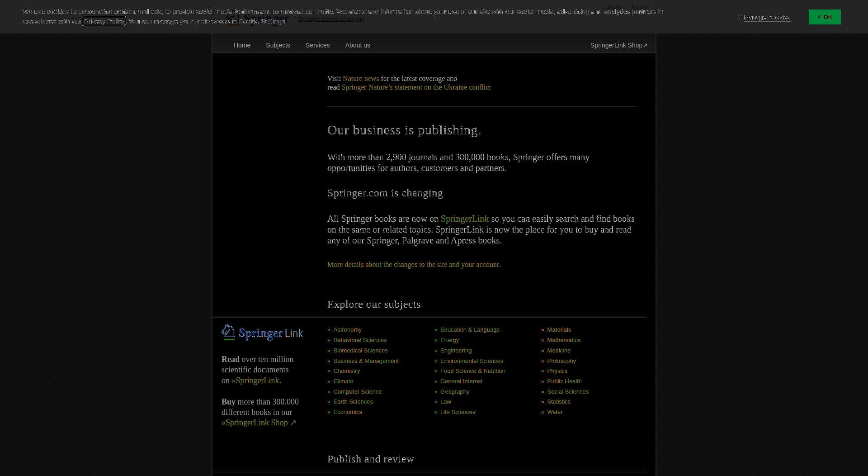
Task: Browse the Water subject
Action: [x=555, y=412]
